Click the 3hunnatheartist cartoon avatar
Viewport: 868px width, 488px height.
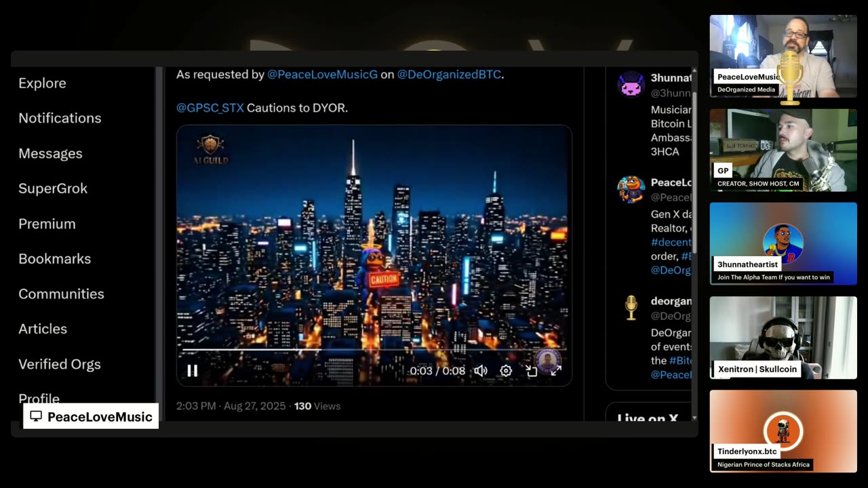(x=783, y=243)
